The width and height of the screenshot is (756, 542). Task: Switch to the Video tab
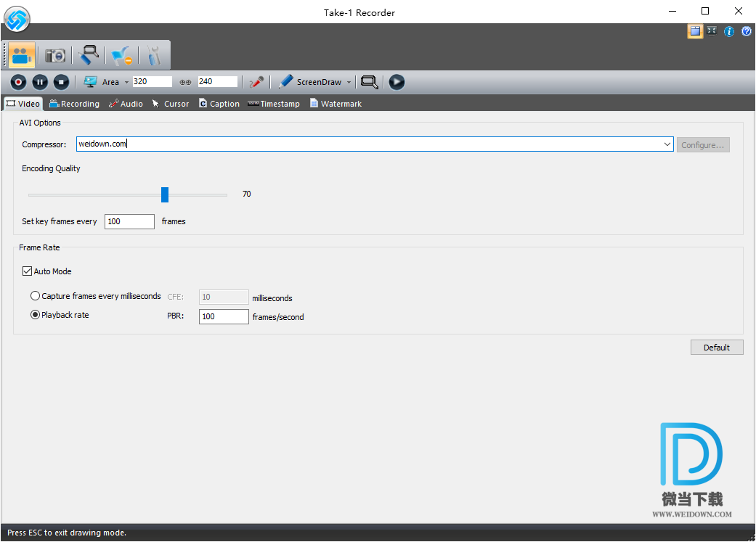pos(23,104)
